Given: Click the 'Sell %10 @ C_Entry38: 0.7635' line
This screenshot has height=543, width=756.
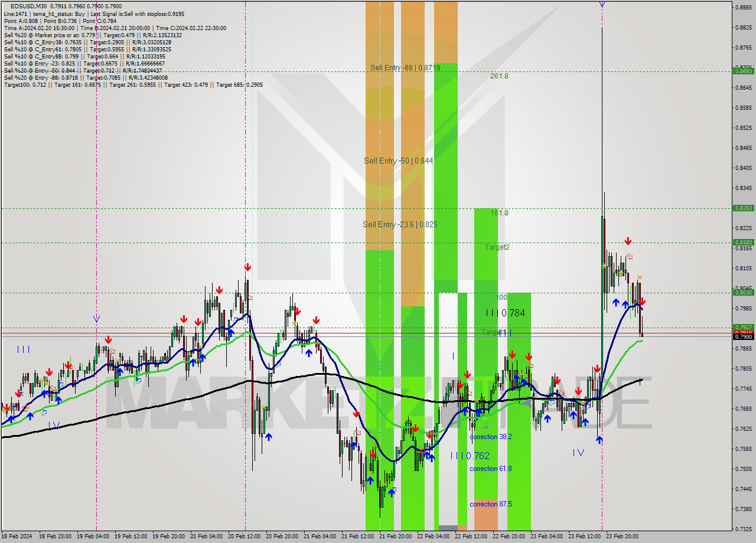Looking at the screenshot, I should (87, 42).
